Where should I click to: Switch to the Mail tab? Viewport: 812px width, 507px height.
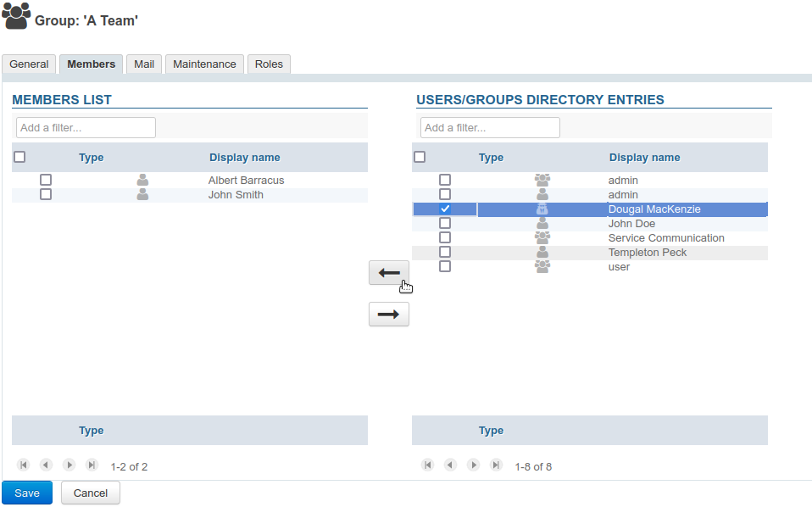point(144,64)
